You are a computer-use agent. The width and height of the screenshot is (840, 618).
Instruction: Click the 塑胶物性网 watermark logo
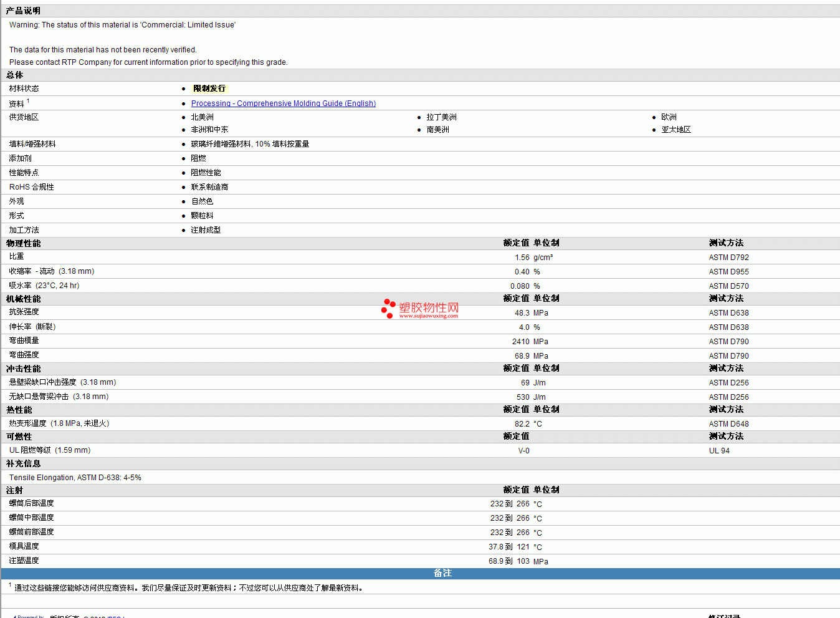click(x=421, y=309)
